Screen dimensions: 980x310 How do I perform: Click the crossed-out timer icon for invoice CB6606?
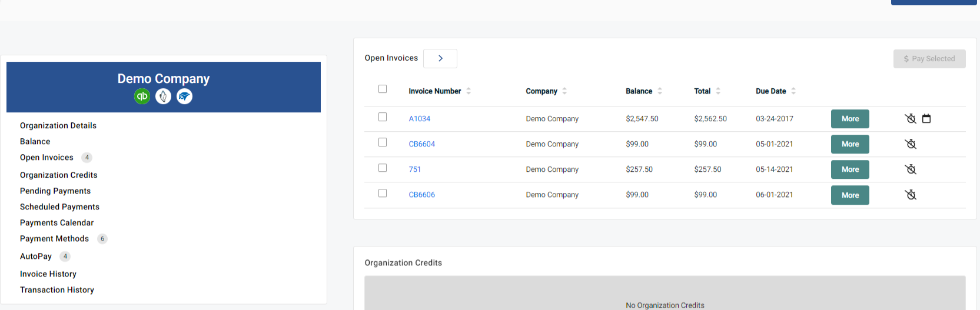(x=910, y=195)
